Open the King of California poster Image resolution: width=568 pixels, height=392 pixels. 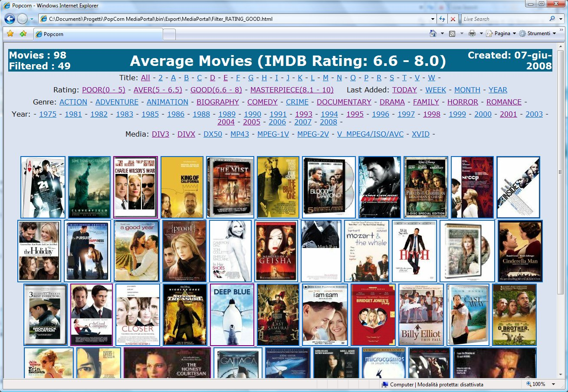point(182,187)
